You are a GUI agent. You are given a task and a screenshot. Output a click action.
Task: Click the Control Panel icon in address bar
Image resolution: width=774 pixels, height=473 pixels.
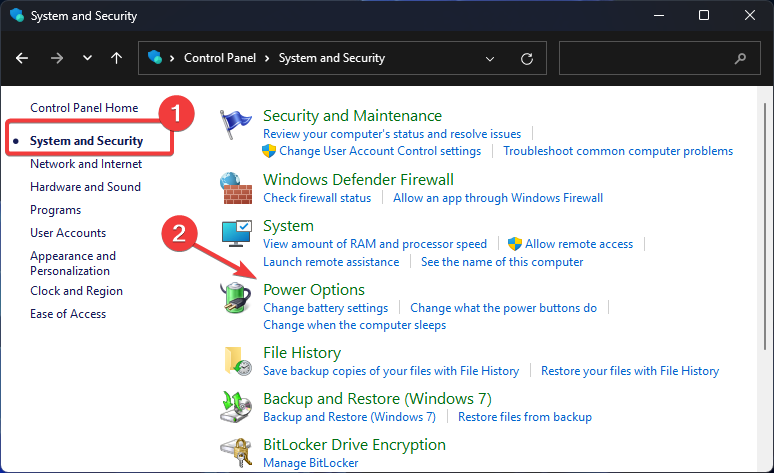pos(155,57)
